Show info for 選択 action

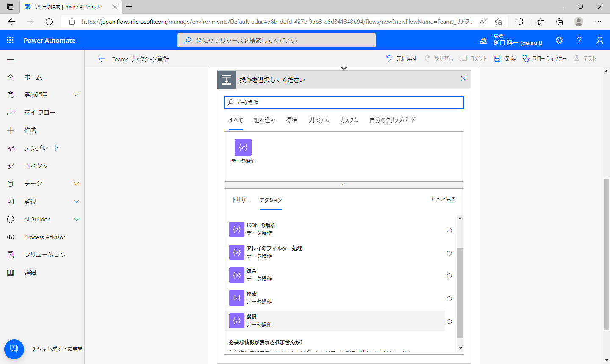coord(449,322)
